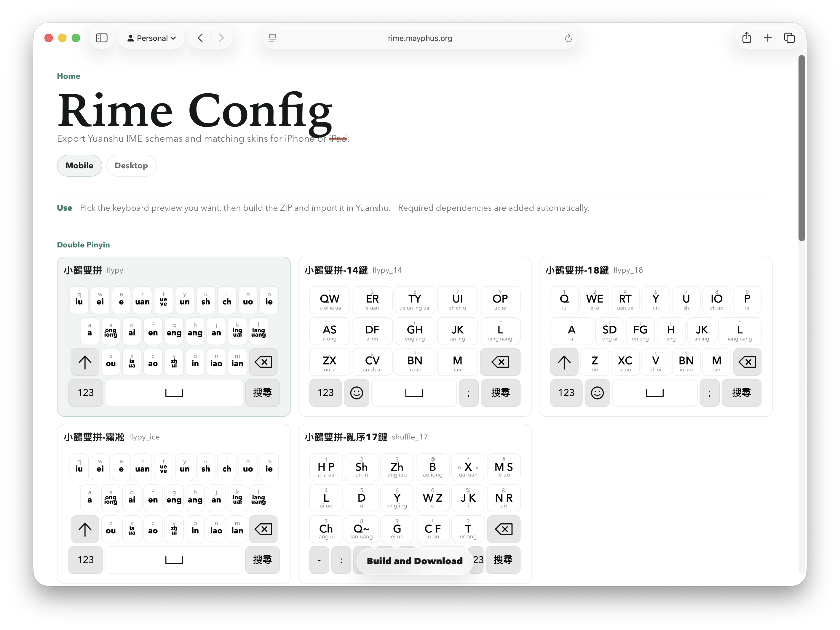Click the XC key in flypy_18 keyboard
The image size is (840, 630).
click(x=625, y=362)
